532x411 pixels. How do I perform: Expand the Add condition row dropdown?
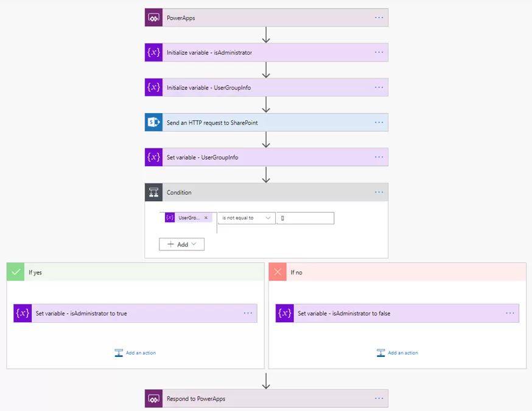click(181, 244)
